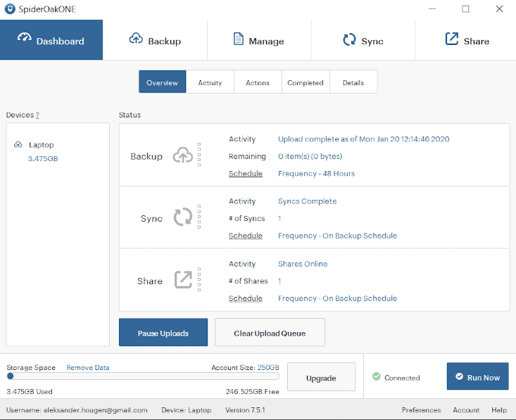The width and height of the screenshot is (516, 420).
Task: Open the Sync Schedule link
Action: [246, 236]
